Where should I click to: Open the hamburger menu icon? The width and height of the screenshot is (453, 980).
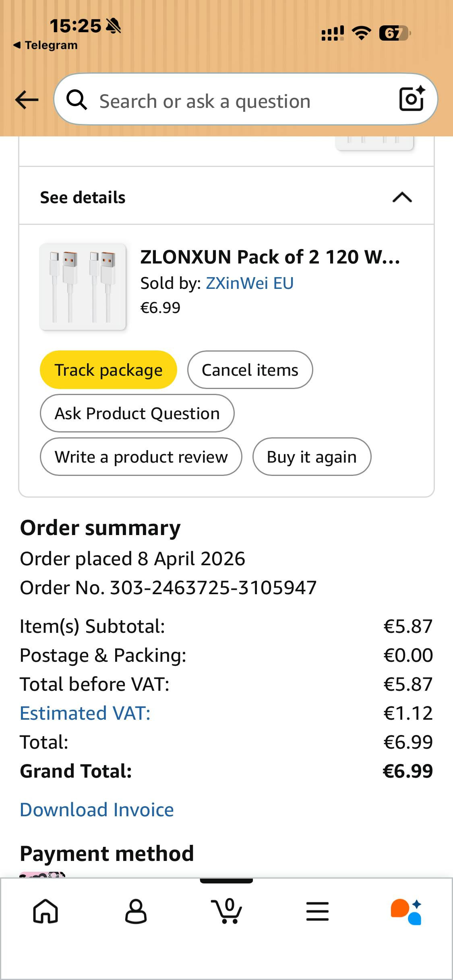click(317, 911)
